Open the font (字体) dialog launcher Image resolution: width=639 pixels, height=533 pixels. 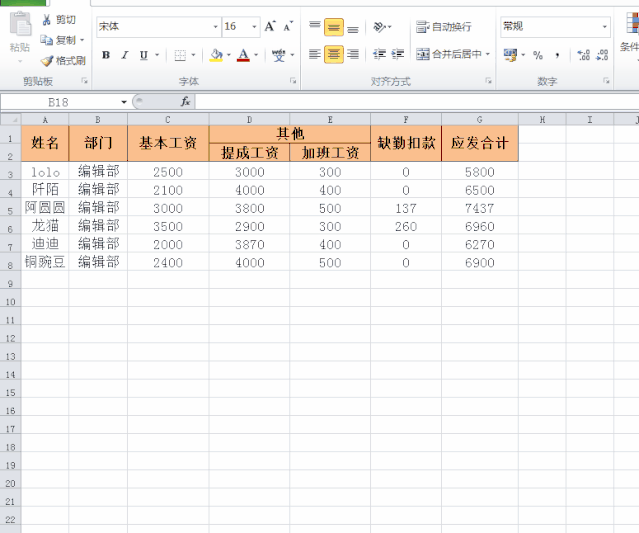293,80
